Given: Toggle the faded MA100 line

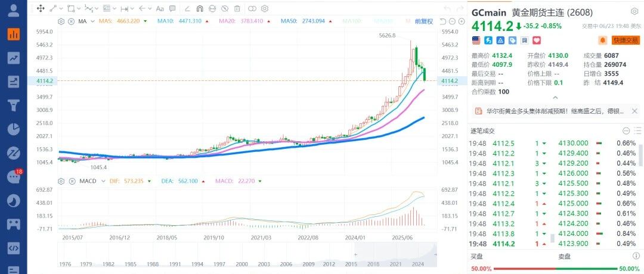Looking at the screenshot, I should pos(353,21).
